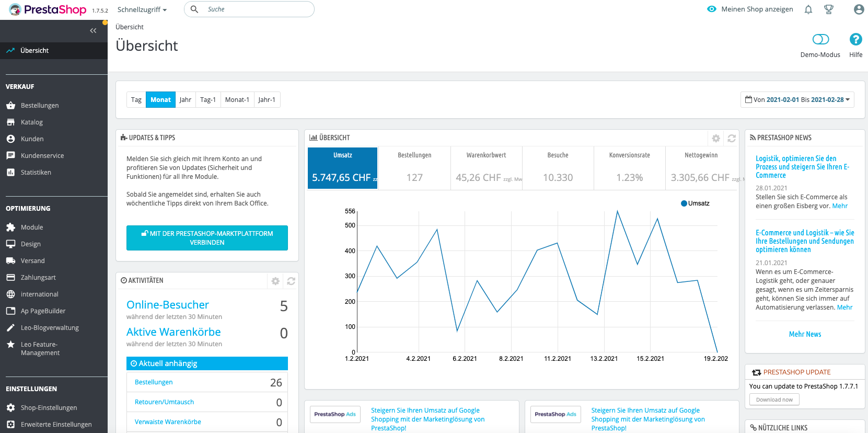Open Leo Feature-Management in the sidebar

tap(40, 349)
